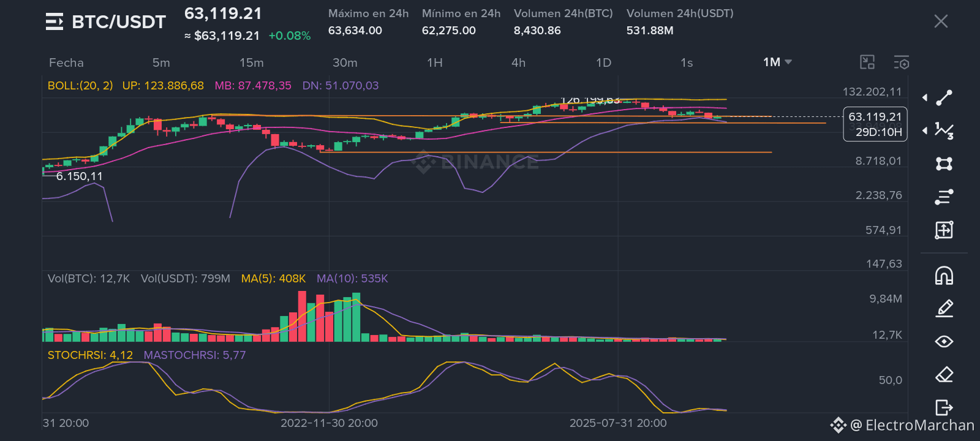Click the 63,119.21 last price header
980x441 pixels.
coord(223,13)
